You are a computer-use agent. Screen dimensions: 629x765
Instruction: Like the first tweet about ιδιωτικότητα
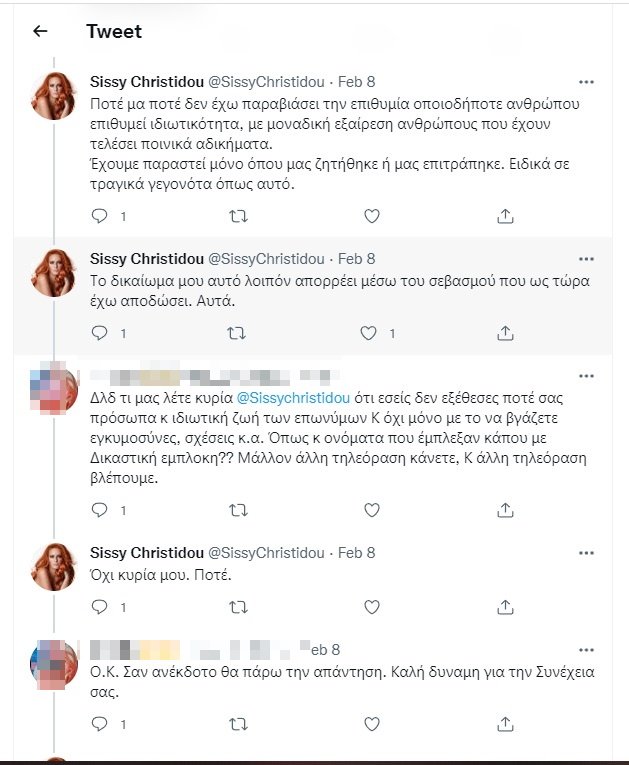pos(372,215)
